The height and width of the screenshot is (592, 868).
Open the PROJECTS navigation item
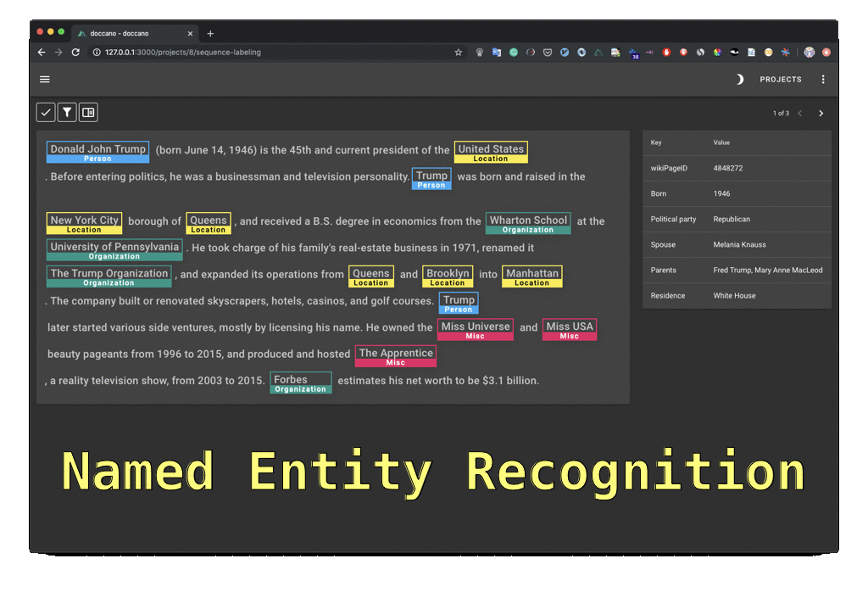point(780,79)
